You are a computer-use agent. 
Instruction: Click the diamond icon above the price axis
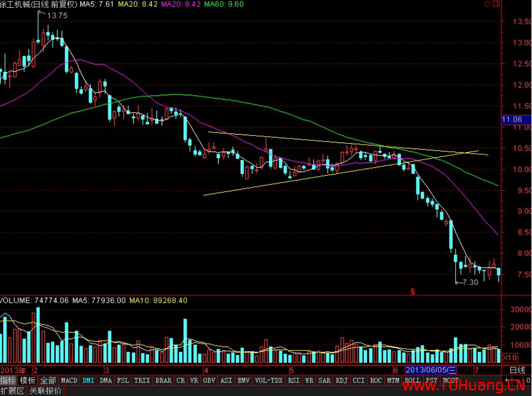point(488,4)
